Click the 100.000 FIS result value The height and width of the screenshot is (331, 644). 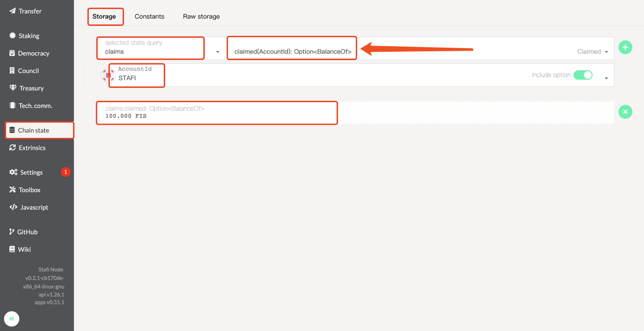coord(126,116)
